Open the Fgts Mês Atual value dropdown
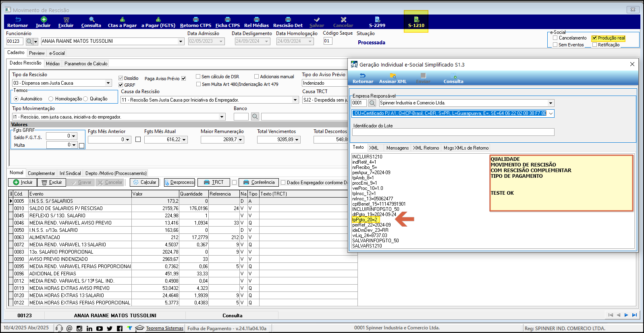Image resolution: width=644 pixels, height=333 pixels. [184, 140]
